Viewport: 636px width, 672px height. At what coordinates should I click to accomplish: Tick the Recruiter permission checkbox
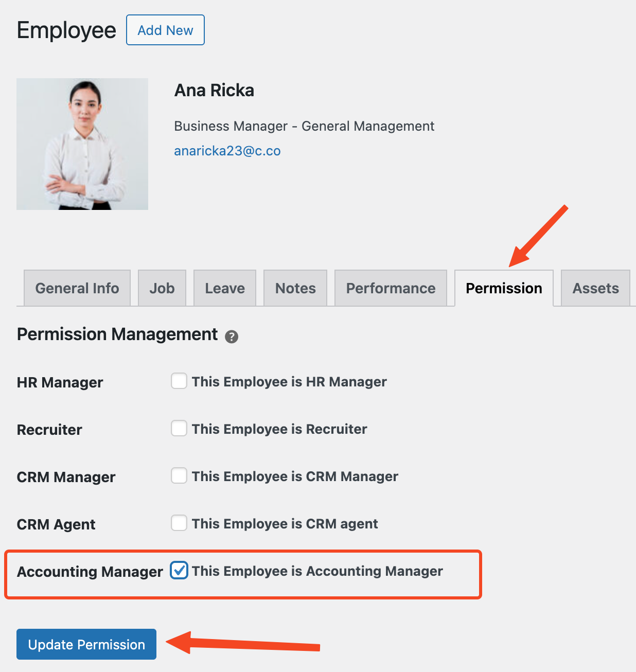click(x=179, y=429)
